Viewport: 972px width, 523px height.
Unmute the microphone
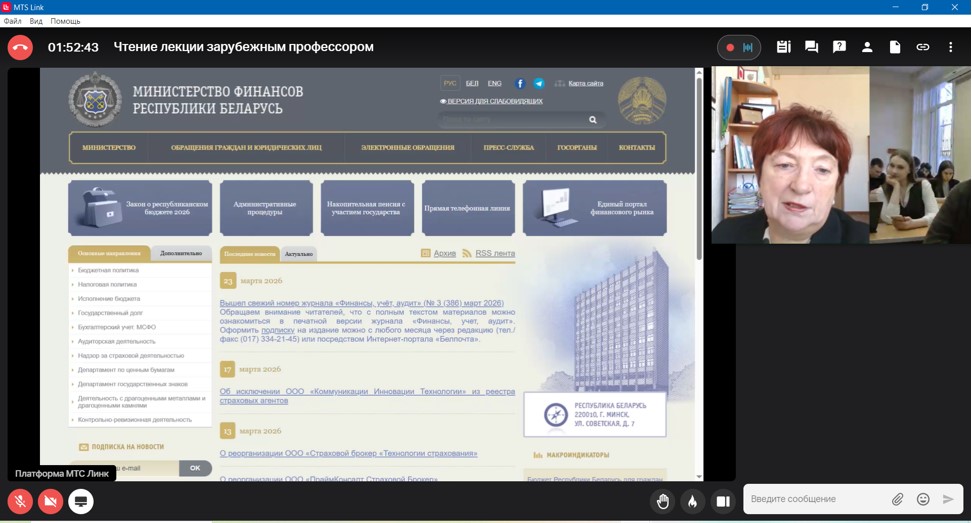(x=19, y=501)
